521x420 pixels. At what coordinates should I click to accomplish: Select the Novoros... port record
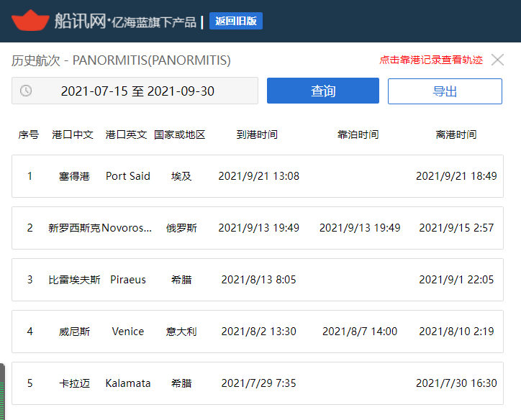[258, 228]
